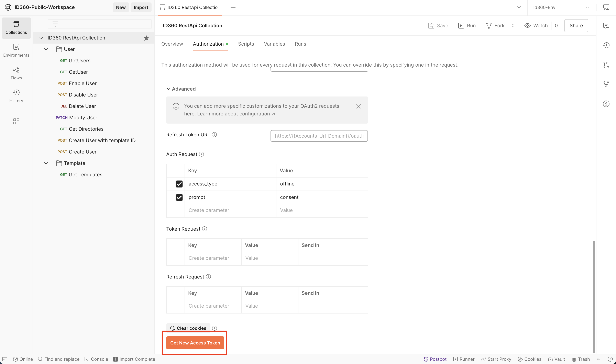
Task: Open the pull requests icon in right sidebar
Action: pyautogui.click(x=606, y=65)
